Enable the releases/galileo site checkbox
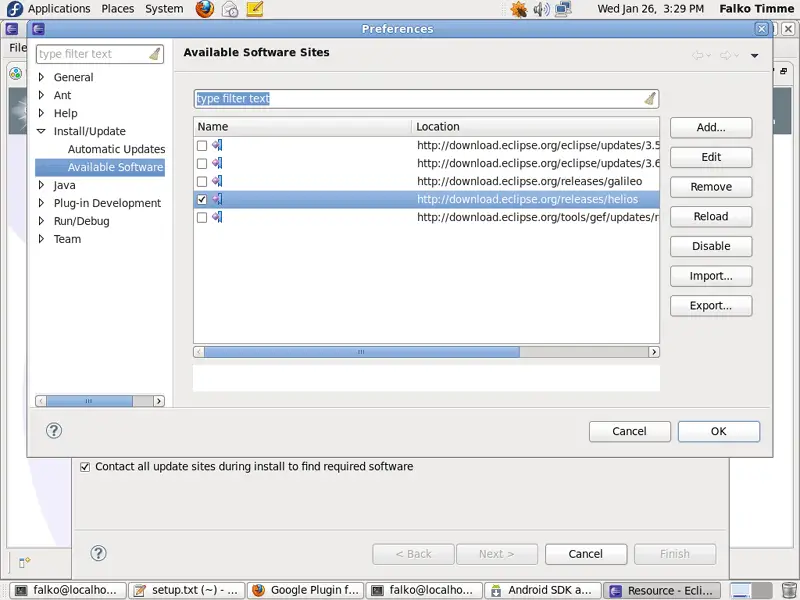Image resolution: width=800 pixels, height=600 pixels. tap(202, 181)
